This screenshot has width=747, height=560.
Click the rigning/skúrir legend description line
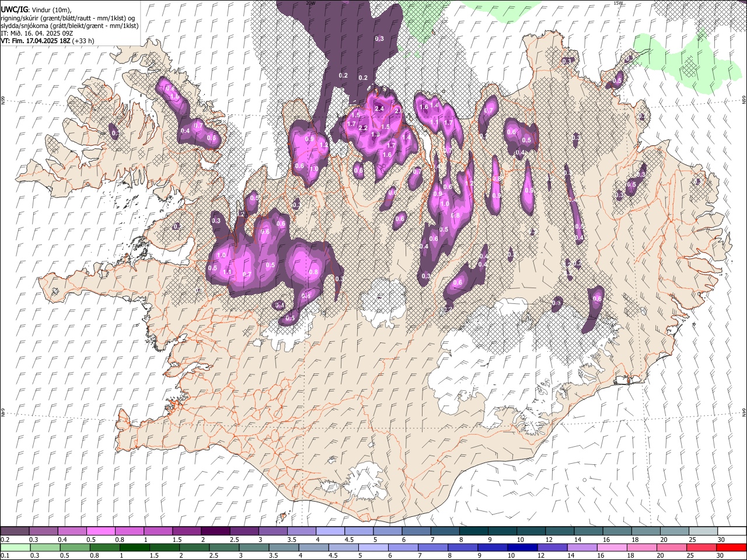click(68, 18)
